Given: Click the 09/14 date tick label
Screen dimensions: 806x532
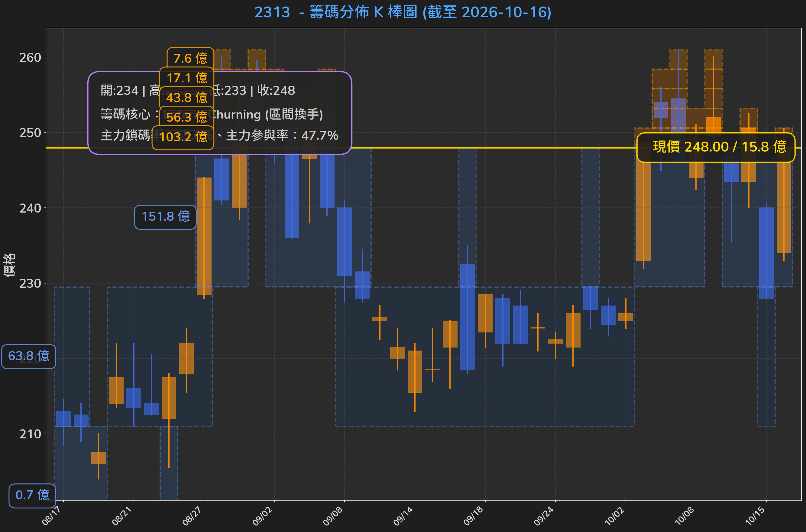Looking at the screenshot, I should [x=403, y=516].
